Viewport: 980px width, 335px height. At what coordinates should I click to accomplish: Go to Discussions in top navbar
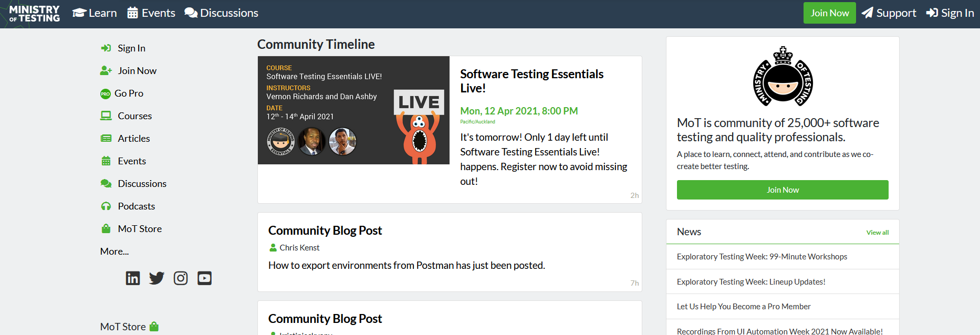[222, 13]
